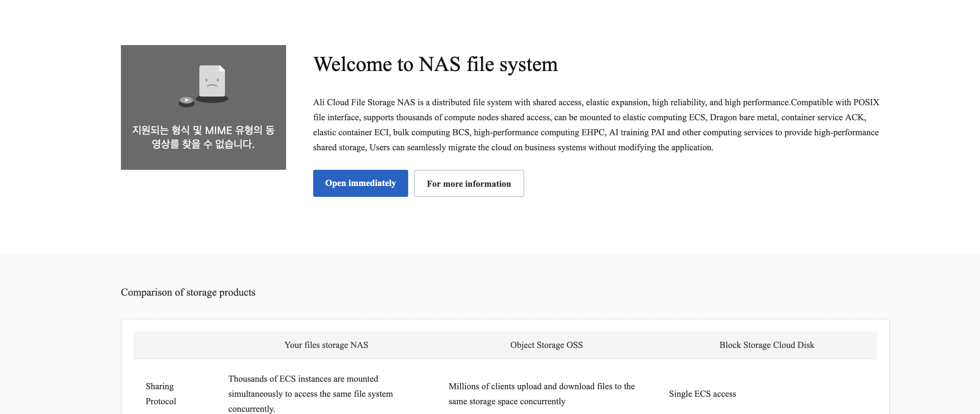Click the Your files storage NAS column header

click(326, 345)
